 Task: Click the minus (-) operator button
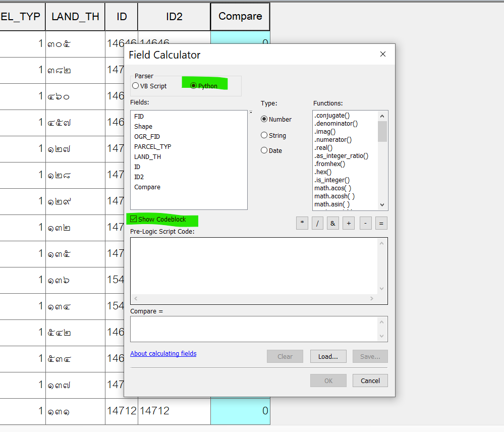pyautogui.click(x=366, y=223)
